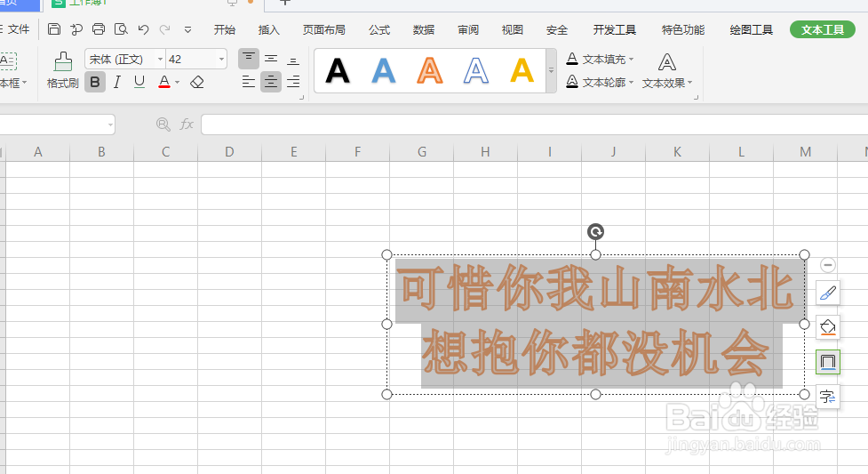Select the blue hollow outline WordArt style
This screenshot has width=868, height=474.
coord(476,71)
